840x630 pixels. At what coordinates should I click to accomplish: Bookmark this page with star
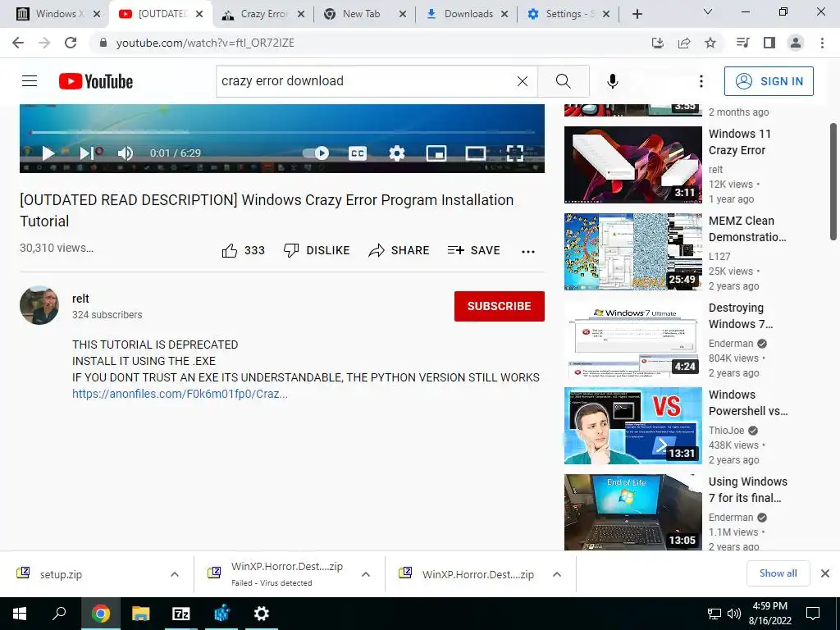coord(710,43)
